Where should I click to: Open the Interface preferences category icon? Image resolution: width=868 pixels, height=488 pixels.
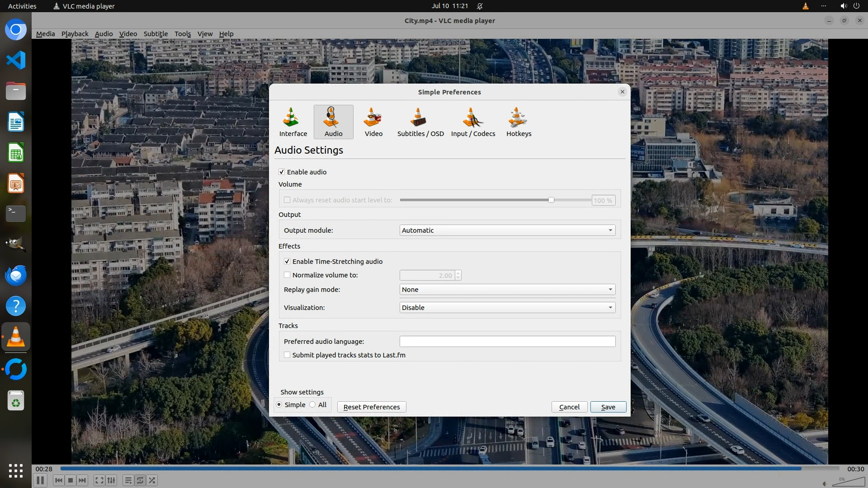pyautogui.click(x=292, y=121)
